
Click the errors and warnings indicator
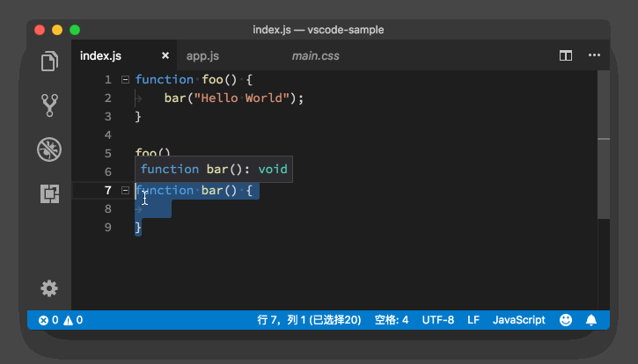click(x=60, y=320)
